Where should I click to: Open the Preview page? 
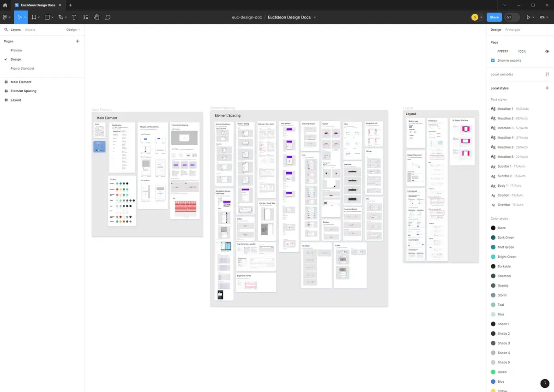coord(17,50)
